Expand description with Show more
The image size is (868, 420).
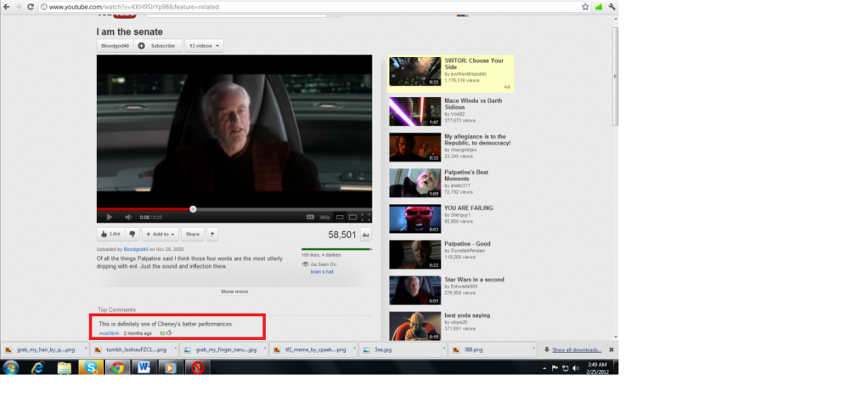(234, 292)
